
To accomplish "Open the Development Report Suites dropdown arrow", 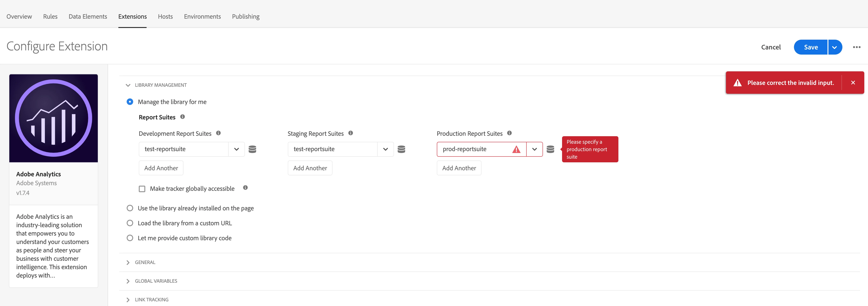I will pos(237,149).
